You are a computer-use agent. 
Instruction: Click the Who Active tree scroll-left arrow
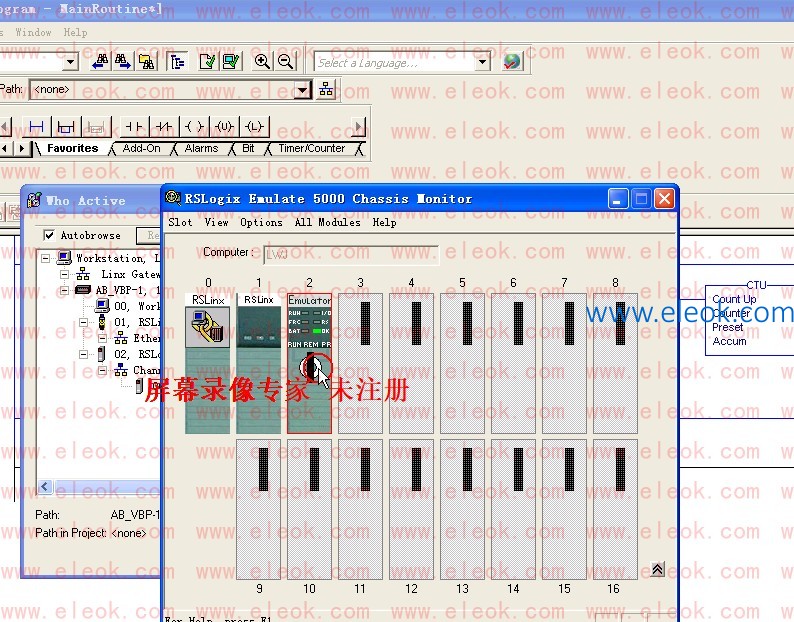point(45,487)
